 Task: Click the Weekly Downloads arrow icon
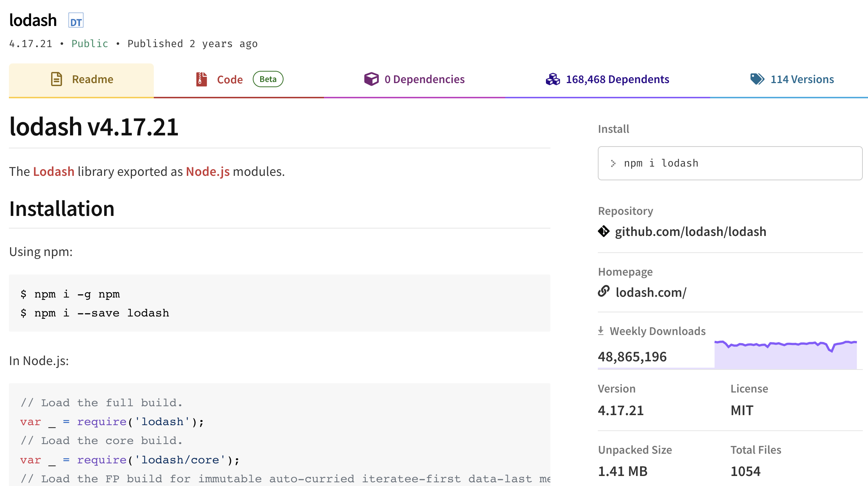coord(601,331)
